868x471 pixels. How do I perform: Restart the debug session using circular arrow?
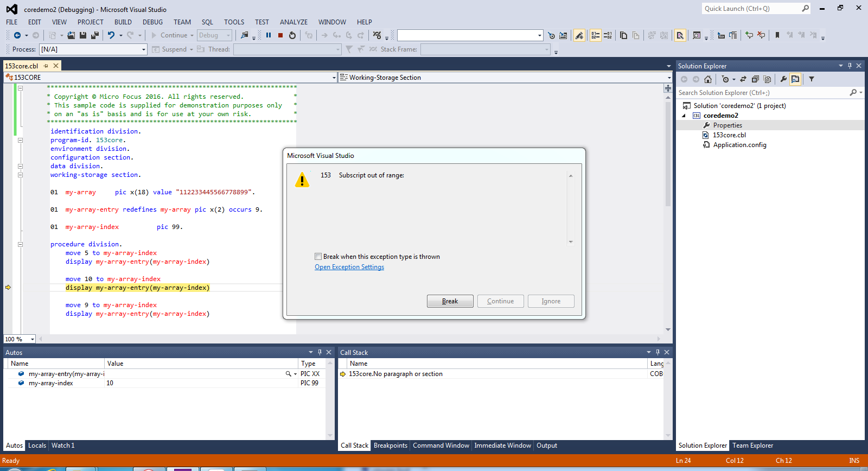[x=292, y=35]
